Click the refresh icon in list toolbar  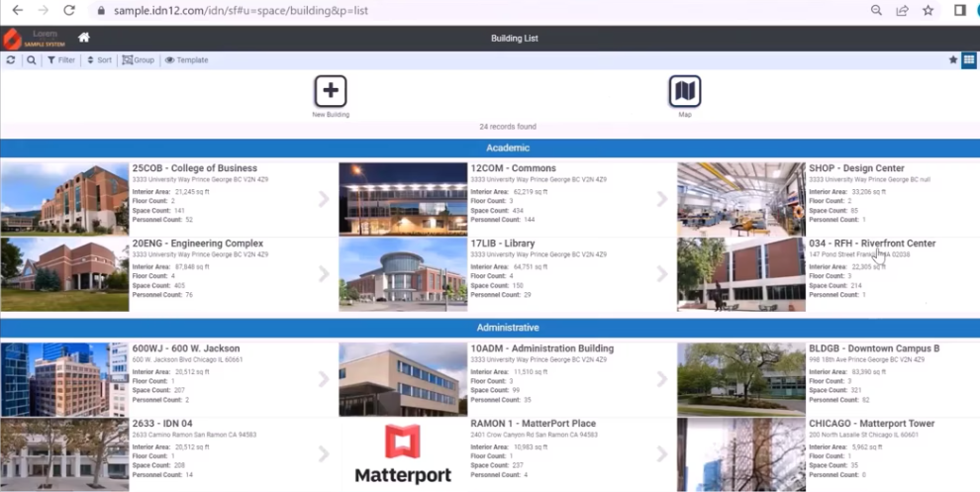point(11,60)
